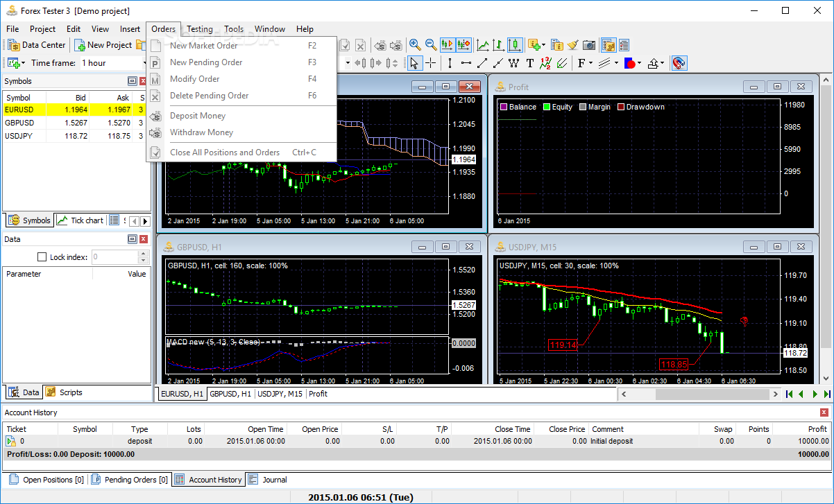
Task: Select the USDJPY row in Symbols
Action: tap(75, 136)
